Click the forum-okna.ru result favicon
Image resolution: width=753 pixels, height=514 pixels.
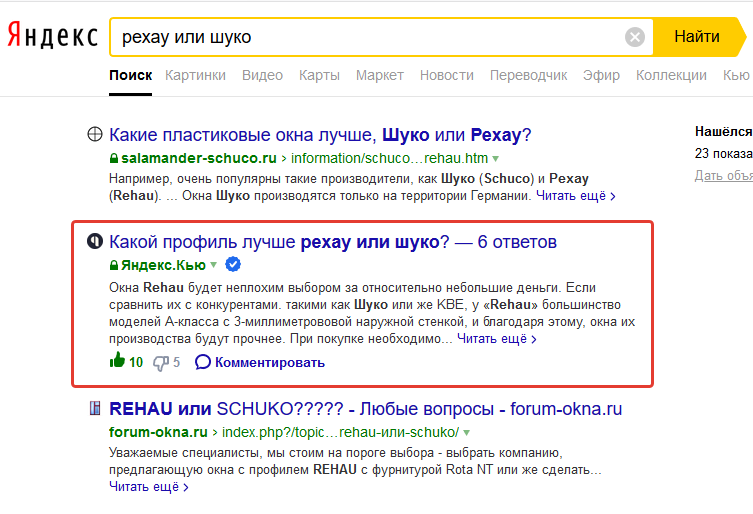[x=95, y=408]
